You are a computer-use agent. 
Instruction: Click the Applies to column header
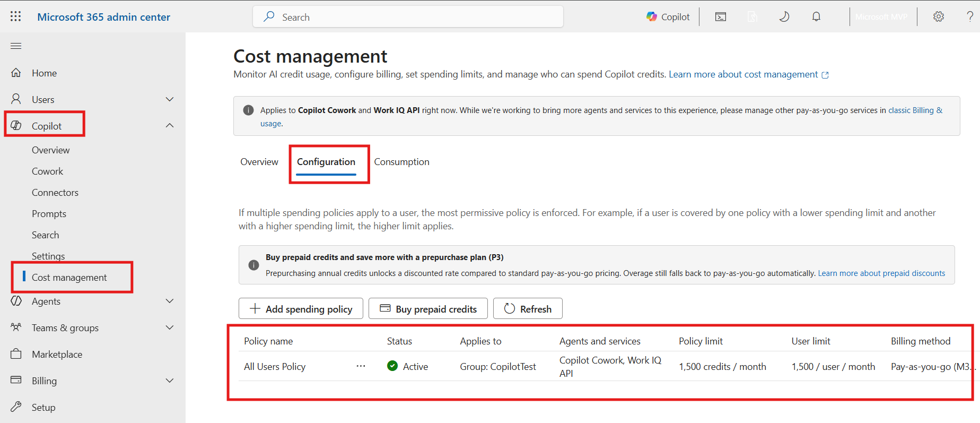[480, 341]
